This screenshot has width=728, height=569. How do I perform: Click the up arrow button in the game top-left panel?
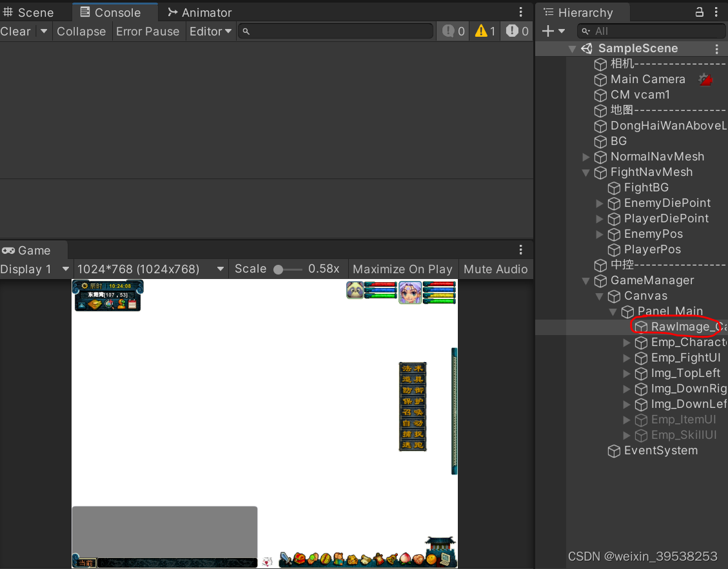82,305
